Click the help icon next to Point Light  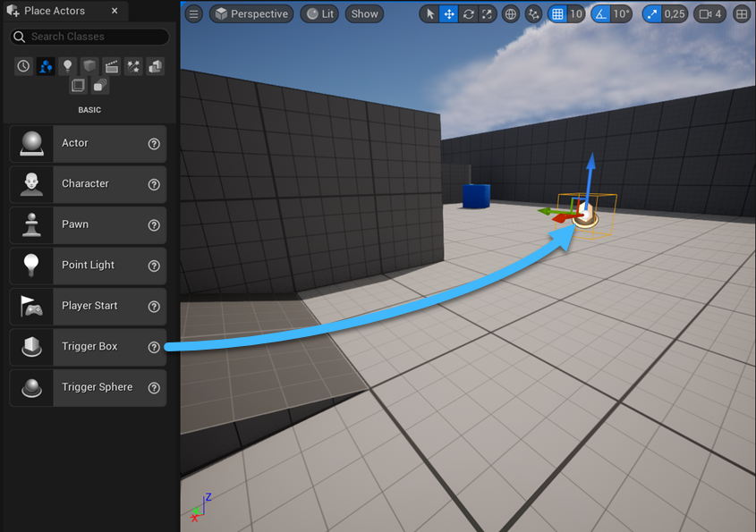point(154,266)
